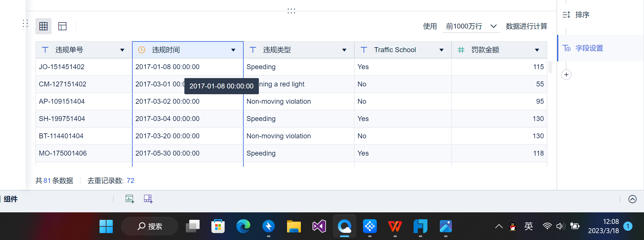644x240 pixels.
Task: Click the total record count 81
Action: pos(47,181)
